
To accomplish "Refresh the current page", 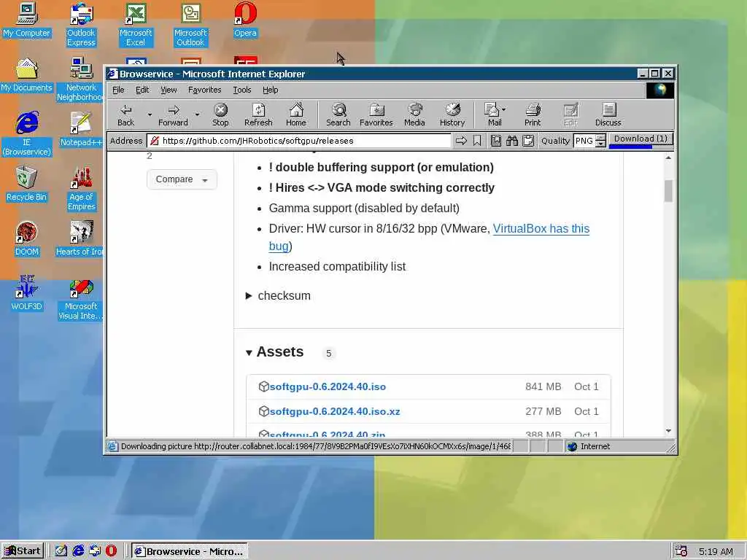I will pyautogui.click(x=258, y=114).
